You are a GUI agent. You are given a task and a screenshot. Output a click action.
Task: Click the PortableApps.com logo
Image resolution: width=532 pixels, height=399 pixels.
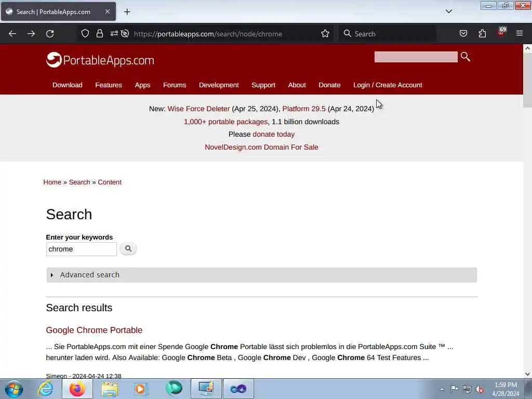pos(100,60)
